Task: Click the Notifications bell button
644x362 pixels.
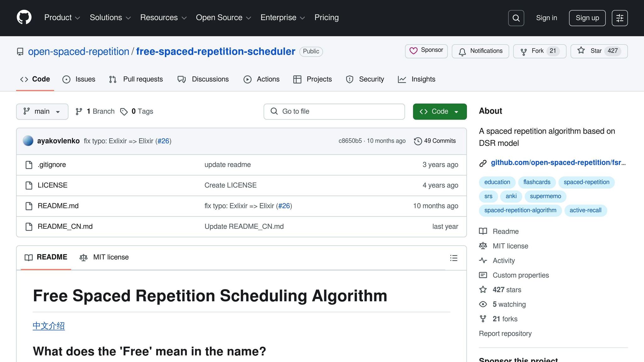Action: coord(480,51)
